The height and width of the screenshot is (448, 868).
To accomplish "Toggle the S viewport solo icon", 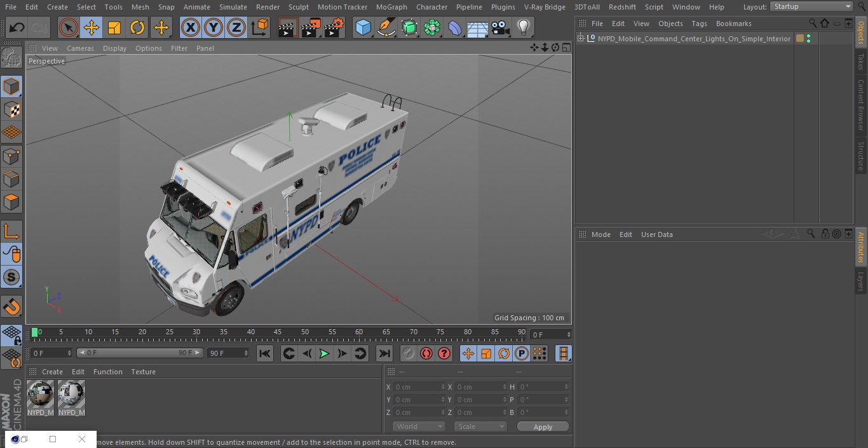I will [11, 277].
